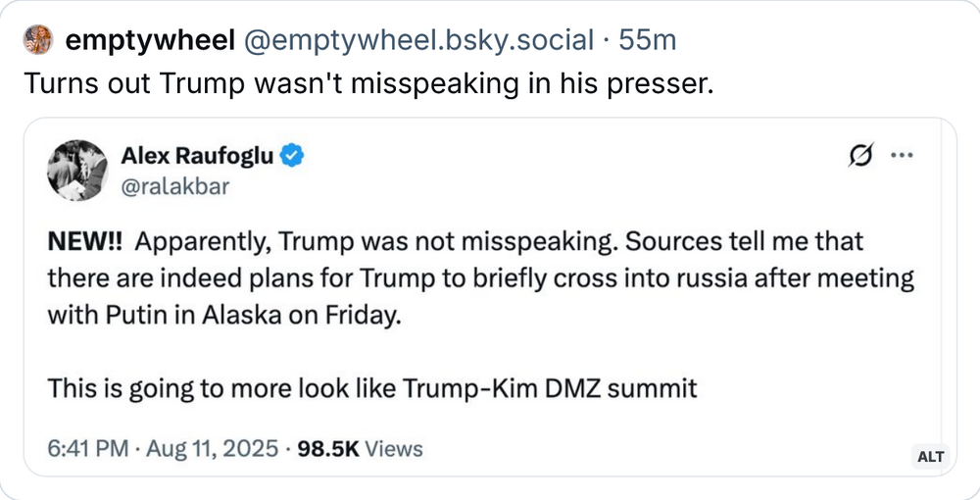Click emptywheel's profile avatar
980x500 pixels.
(x=40, y=40)
